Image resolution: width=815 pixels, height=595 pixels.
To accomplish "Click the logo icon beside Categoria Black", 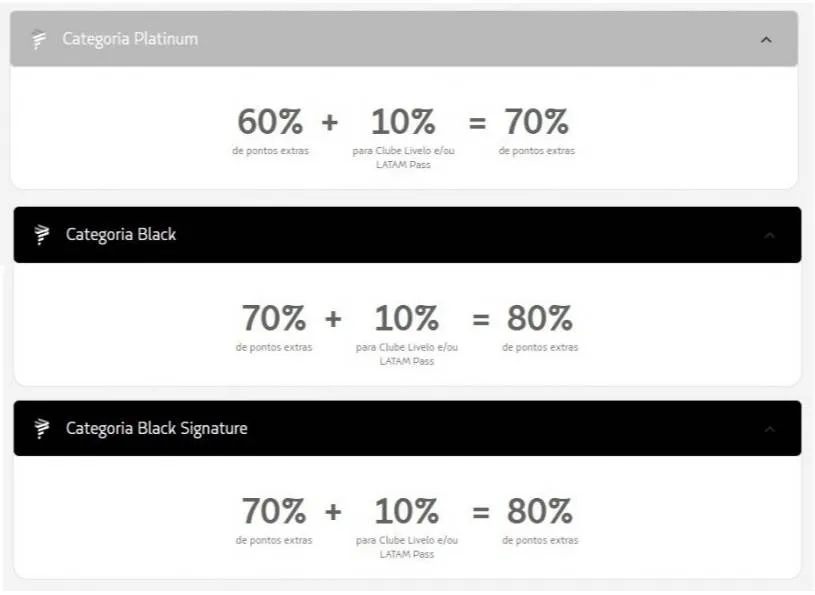I will pos(42,235).
